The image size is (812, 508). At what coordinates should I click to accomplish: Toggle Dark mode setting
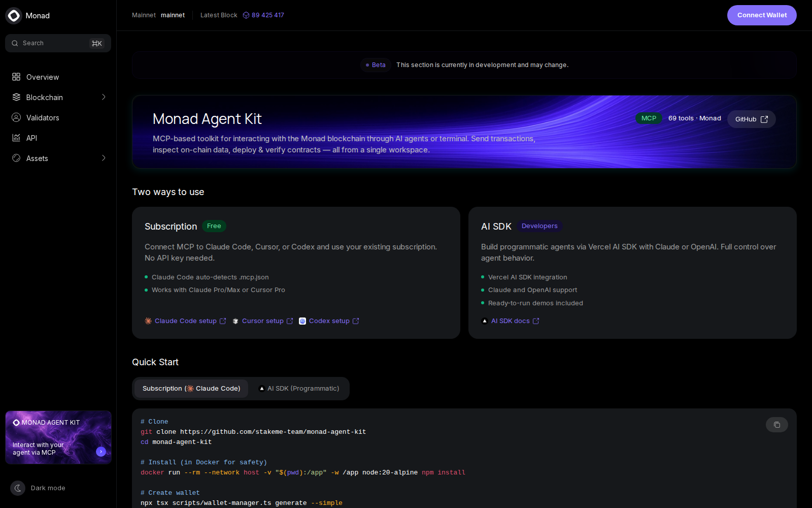38,488
